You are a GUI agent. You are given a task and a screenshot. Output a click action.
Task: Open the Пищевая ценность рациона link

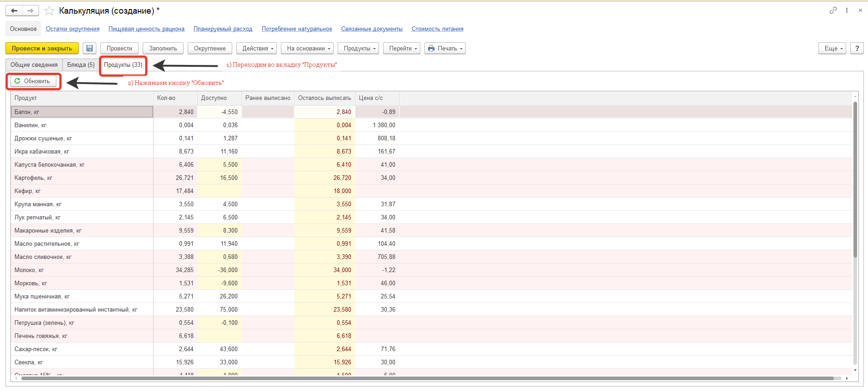[146, 29]
